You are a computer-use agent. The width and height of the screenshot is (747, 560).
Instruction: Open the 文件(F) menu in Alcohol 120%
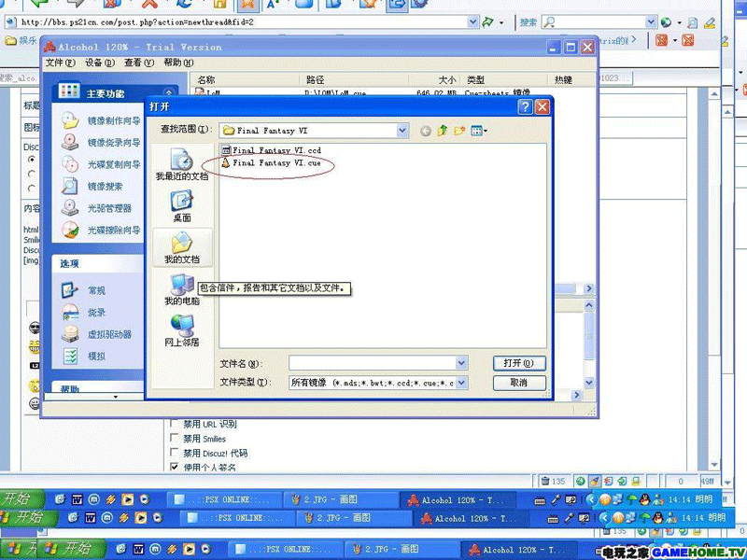(60, 63)
